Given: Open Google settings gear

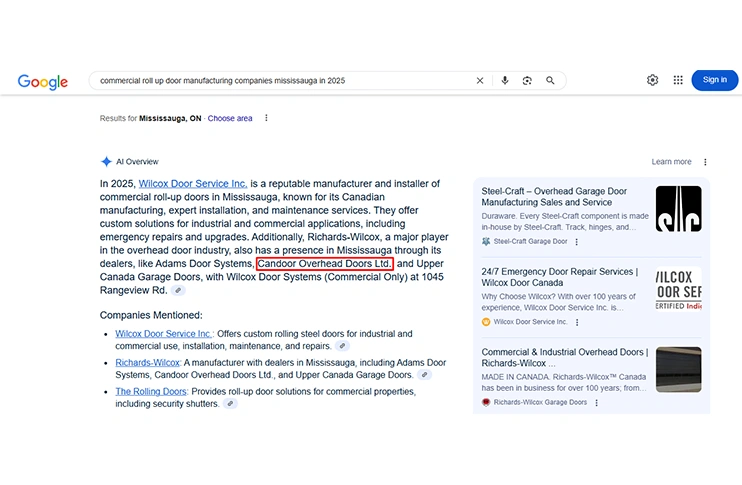Looking at the screenshot, I should click(x=652, y=80).
